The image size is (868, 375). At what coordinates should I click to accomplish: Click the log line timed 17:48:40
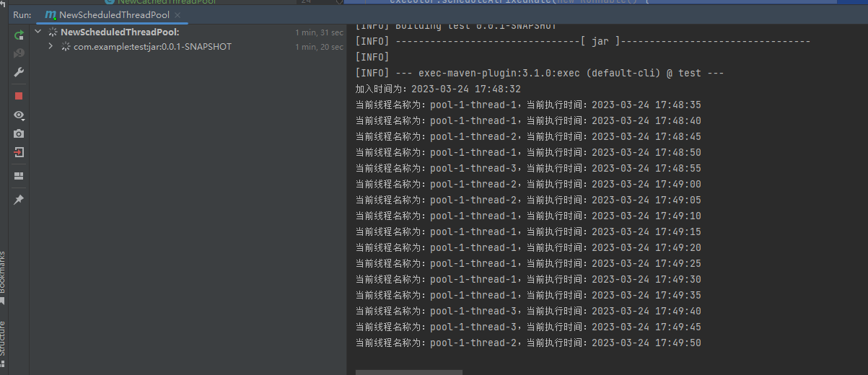click(x=528, y=120)
